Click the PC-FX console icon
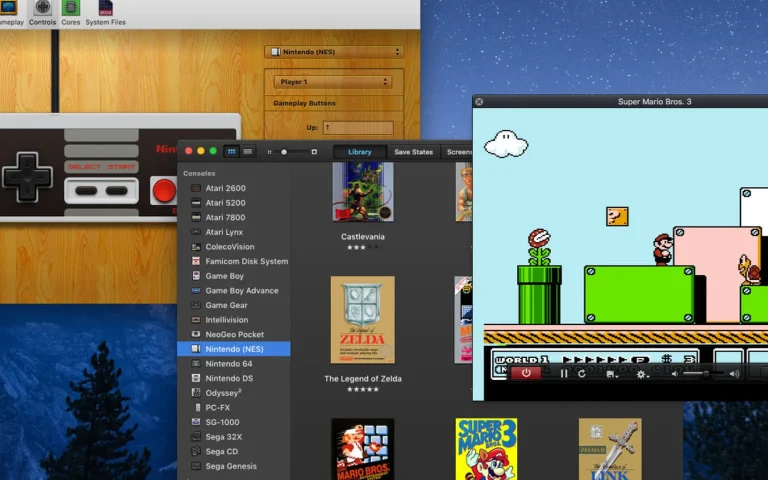768x480 pixels. click(197, 408)
